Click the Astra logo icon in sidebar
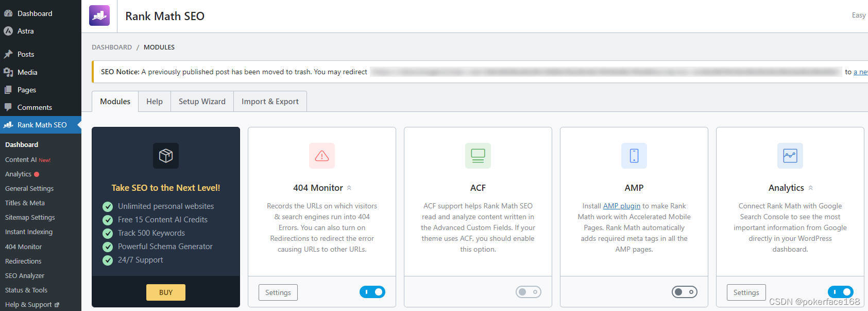Screen dimensions: 868x311 click(8, 31)
